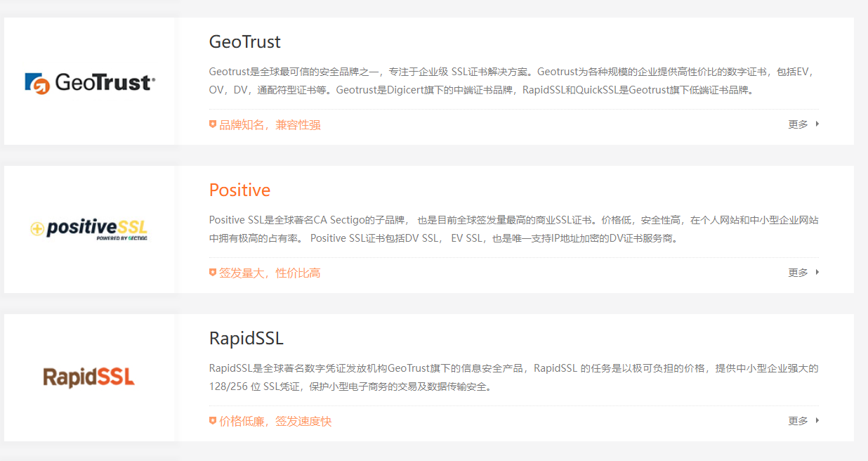Click the 签发量大，性价比高 tag text
The image size is (868, 461).
(270, 273)
